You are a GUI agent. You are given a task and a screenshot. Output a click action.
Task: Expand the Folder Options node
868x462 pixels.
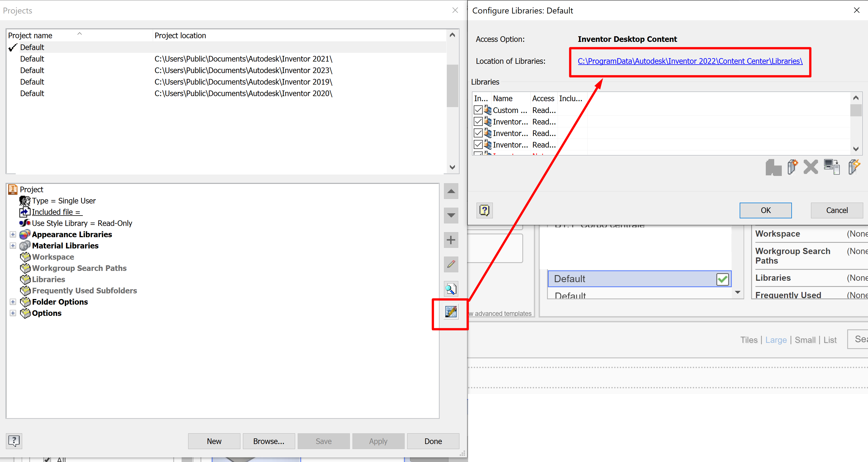(x=13, y=302)
